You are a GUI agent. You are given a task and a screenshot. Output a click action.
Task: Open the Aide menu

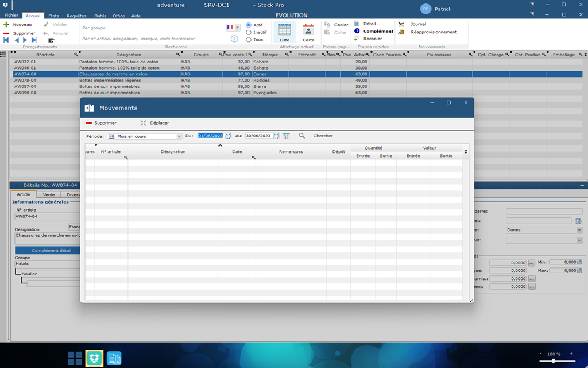tap(136, 16)
